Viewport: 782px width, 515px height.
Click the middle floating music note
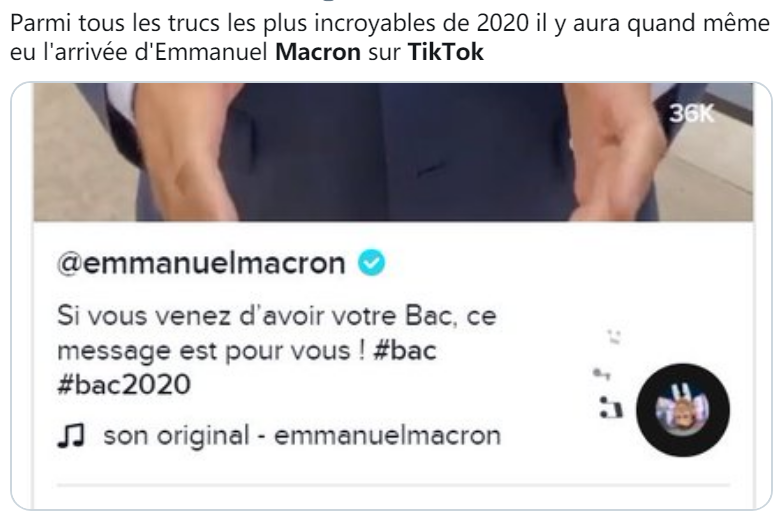click(x=601, y=373)
